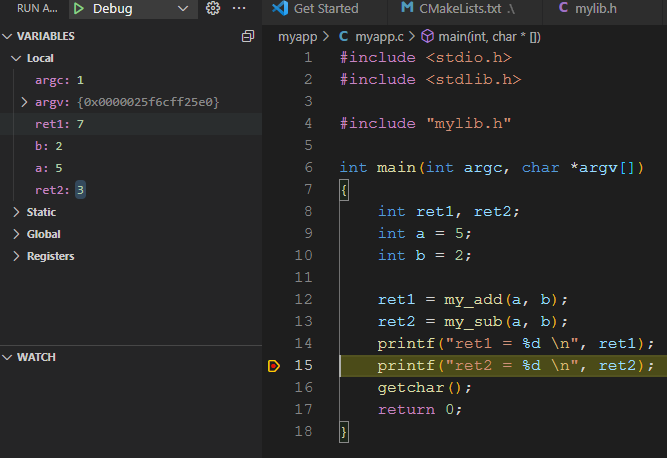The image size is (667, 458).
Task: Click the my_sub call in the code
Action: point(473,322)
